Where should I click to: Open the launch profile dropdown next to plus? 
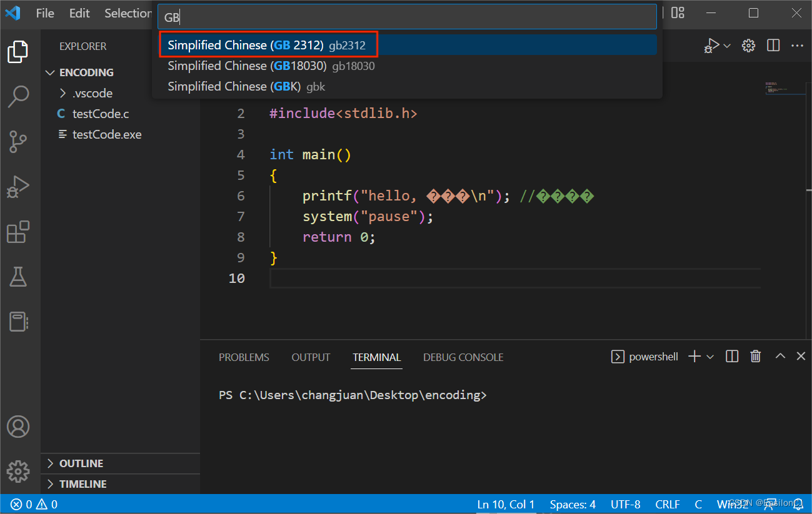point(710,357)
